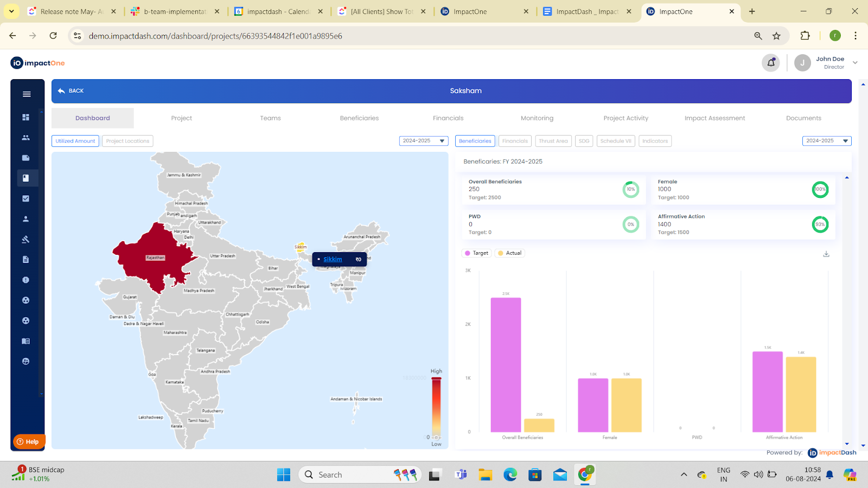Toggle the Actual legend series
This screenshot has width=868, height=488.
click(x=509, y=253)
